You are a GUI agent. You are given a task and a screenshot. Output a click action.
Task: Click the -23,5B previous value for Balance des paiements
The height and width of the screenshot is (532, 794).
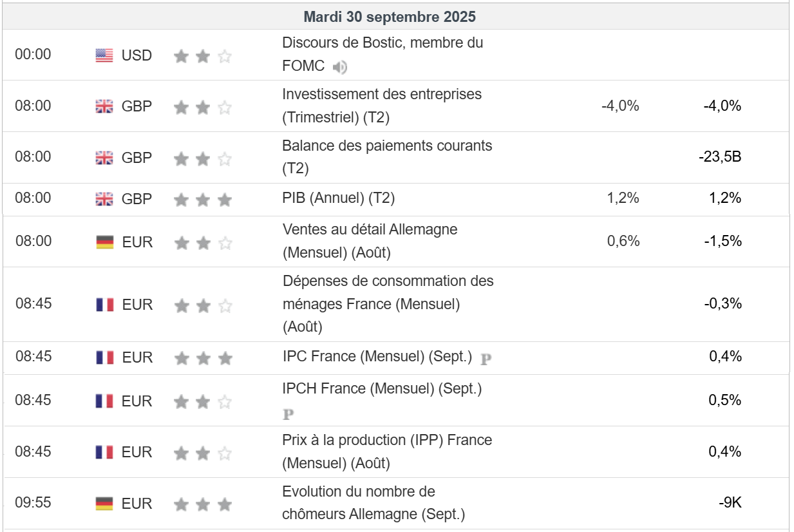pyautogui.click(x=720, y=157)
